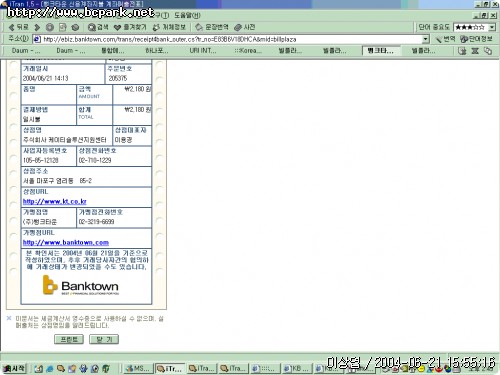The width and height of the screenshot is (500, 375).
Task: Click the Home icon in toolbar
Action: coord(75,27)
